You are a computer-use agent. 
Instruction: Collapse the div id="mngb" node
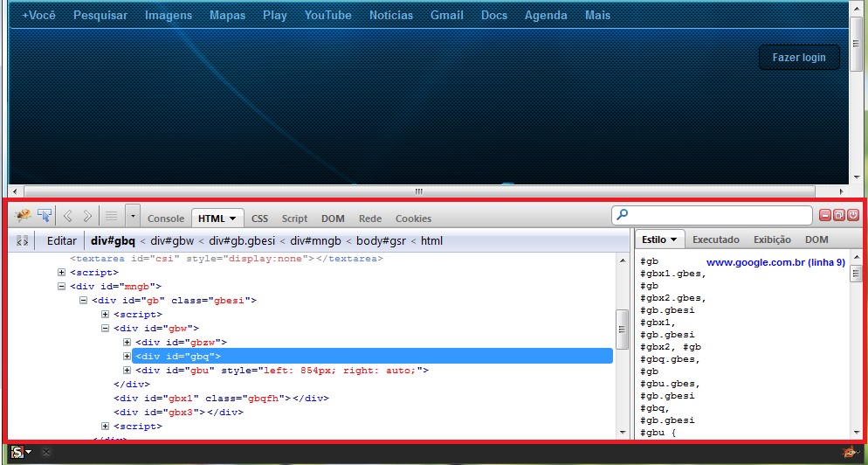[x=61, y=287]
